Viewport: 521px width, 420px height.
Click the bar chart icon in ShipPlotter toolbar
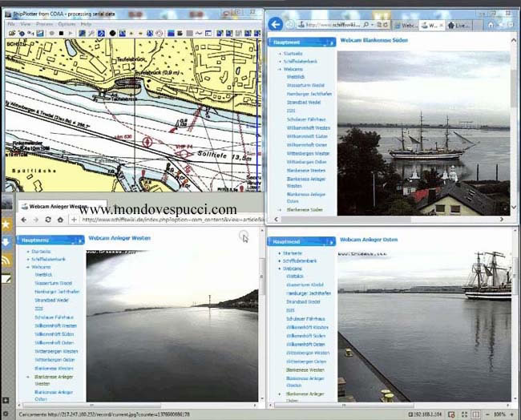click(40, 33)
